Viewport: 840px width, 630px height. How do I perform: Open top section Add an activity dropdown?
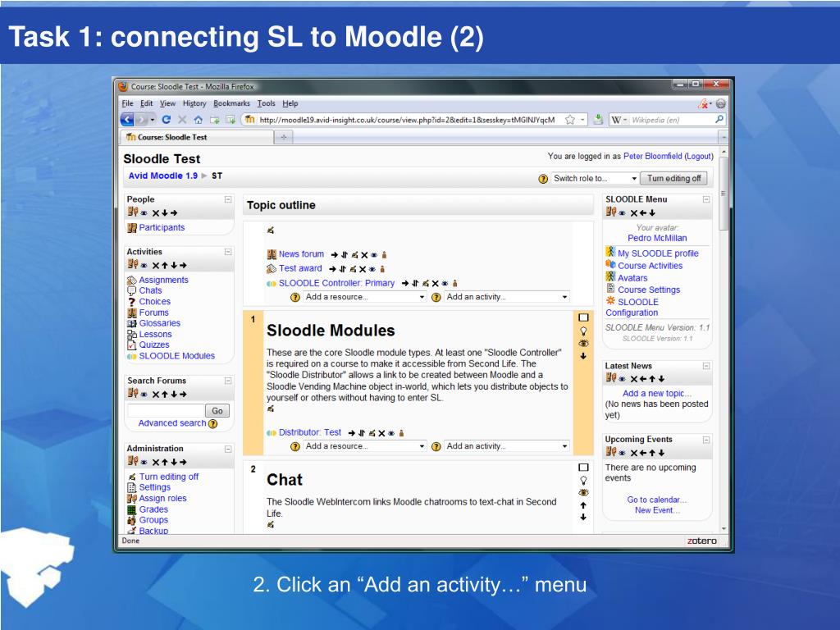point(506,297)
